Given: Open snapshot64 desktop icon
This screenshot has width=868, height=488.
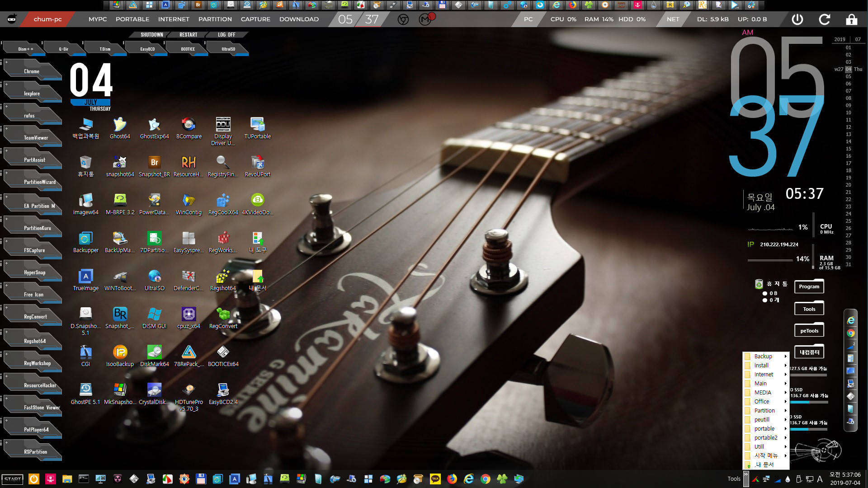Looking at the screenshot, I should coord(120,166).
